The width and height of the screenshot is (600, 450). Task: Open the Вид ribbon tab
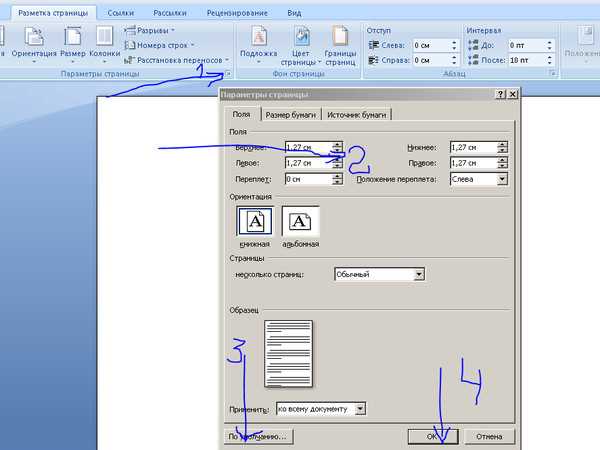pos(294,13)
